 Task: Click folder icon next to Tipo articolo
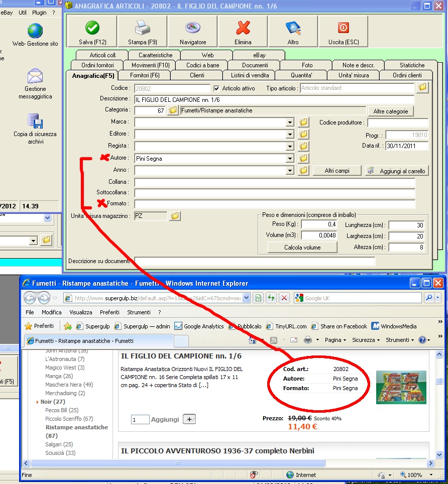point(422,88)
